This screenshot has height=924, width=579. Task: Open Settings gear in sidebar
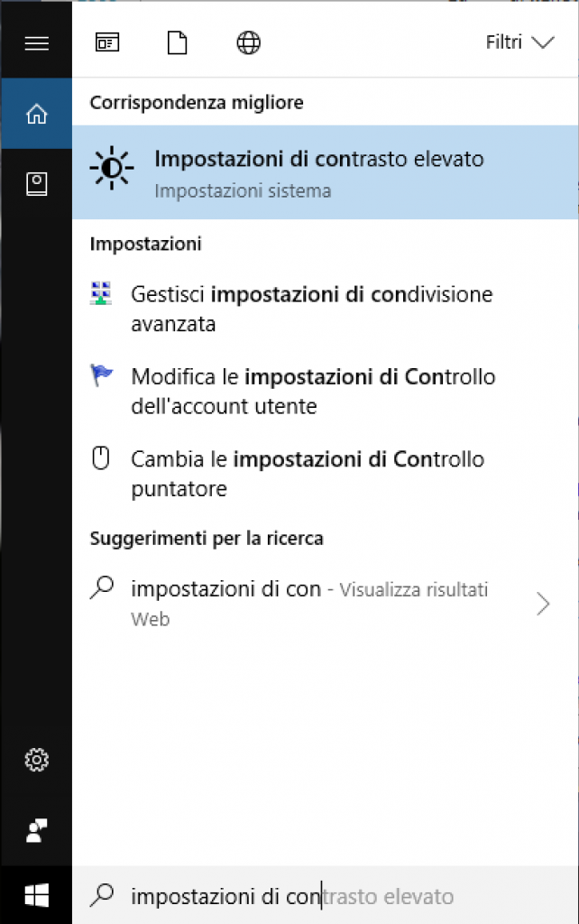point(36,761)
